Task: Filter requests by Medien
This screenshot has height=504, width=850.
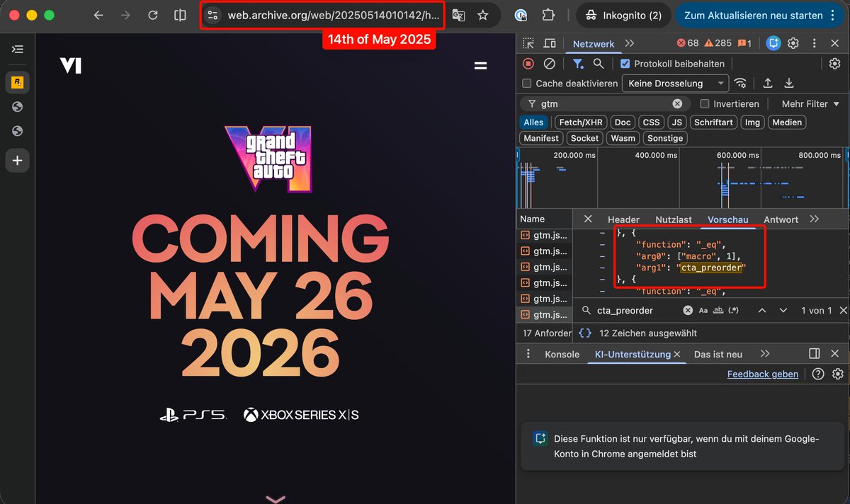Action: click(787, 122)
